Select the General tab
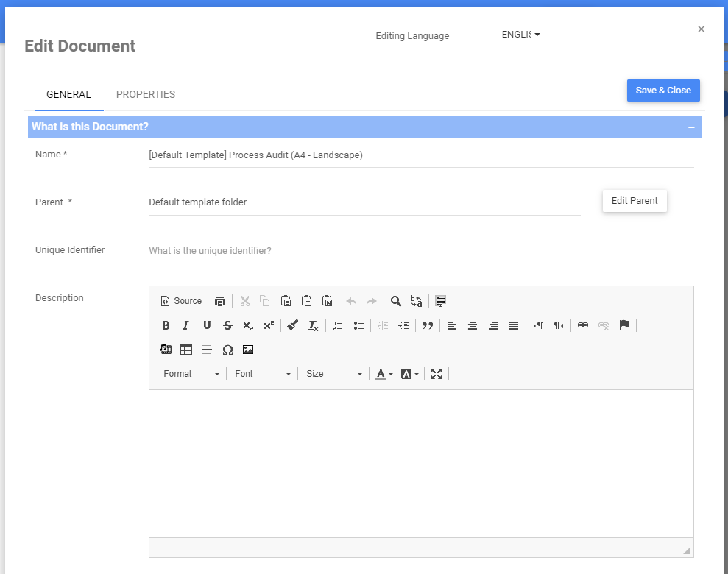Viewport: 728px width, 574px height. [68, 94]
